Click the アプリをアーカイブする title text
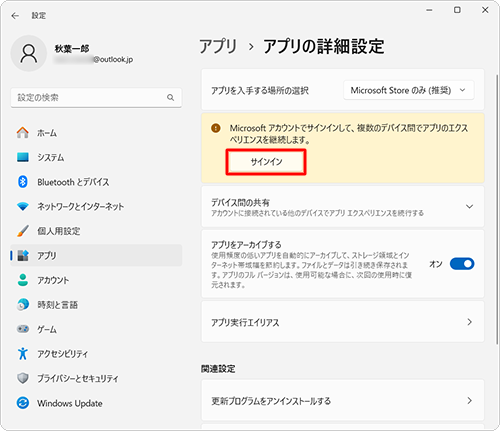 click(x=246, y=245)
